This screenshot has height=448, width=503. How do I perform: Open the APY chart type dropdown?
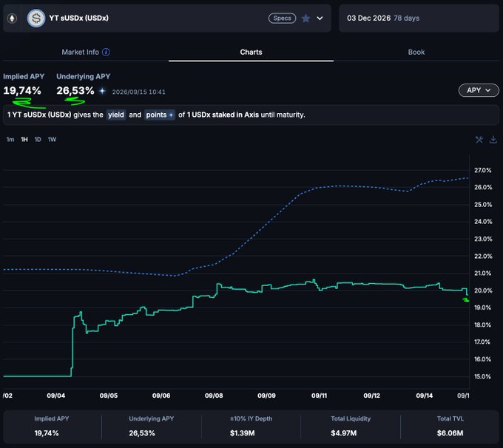click(479, 90)
